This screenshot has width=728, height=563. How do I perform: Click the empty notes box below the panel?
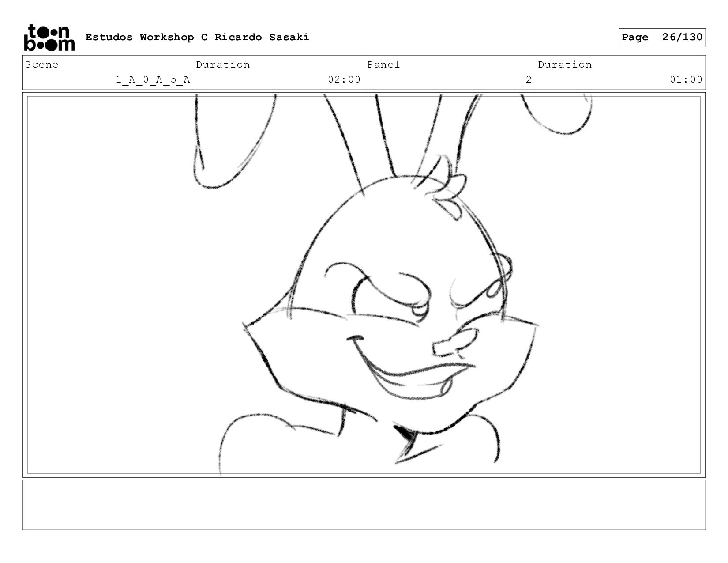[x=364, y=505]
